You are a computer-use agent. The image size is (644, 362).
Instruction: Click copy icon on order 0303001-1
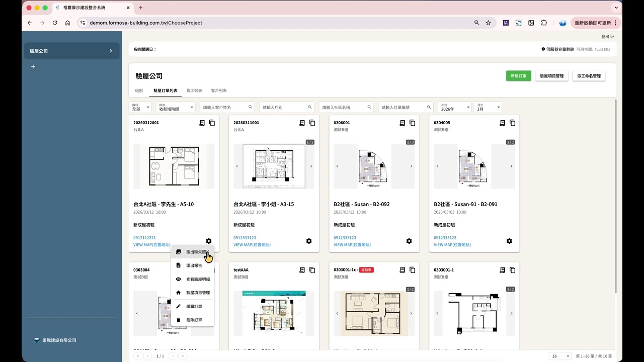(512, 270)
